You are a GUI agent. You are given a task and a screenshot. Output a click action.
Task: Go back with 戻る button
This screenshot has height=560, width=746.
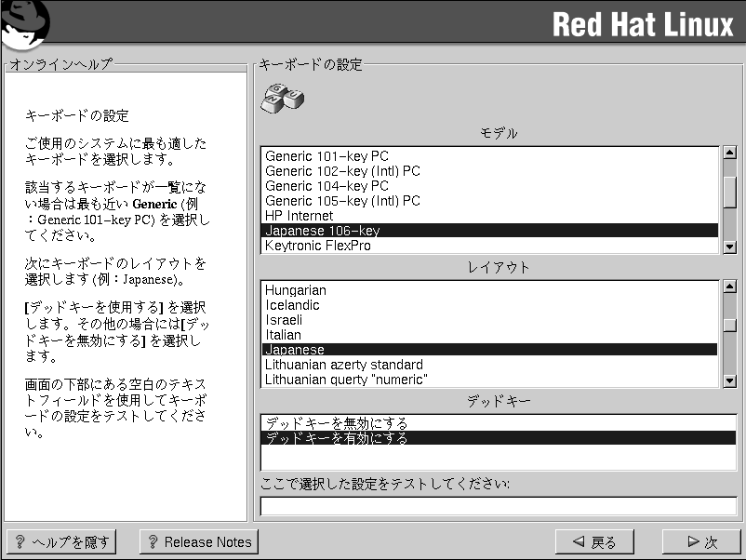pyautogui.click(x=594, y=541)
